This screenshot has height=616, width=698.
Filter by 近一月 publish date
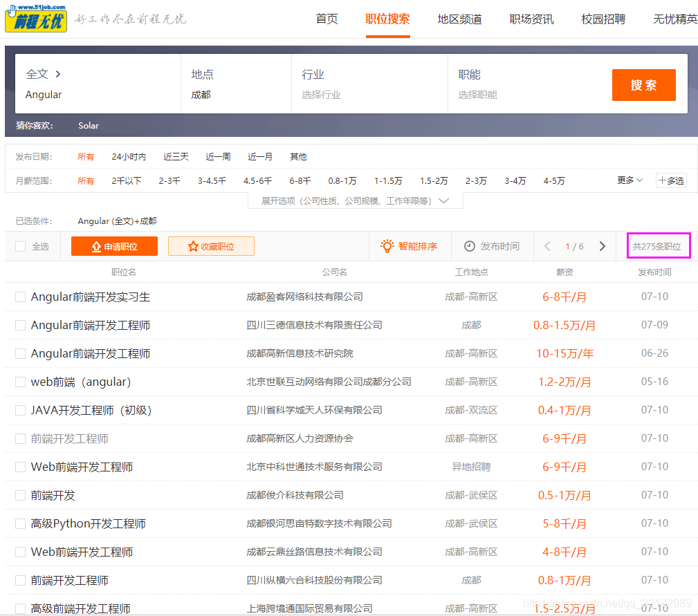click(260, 156)
